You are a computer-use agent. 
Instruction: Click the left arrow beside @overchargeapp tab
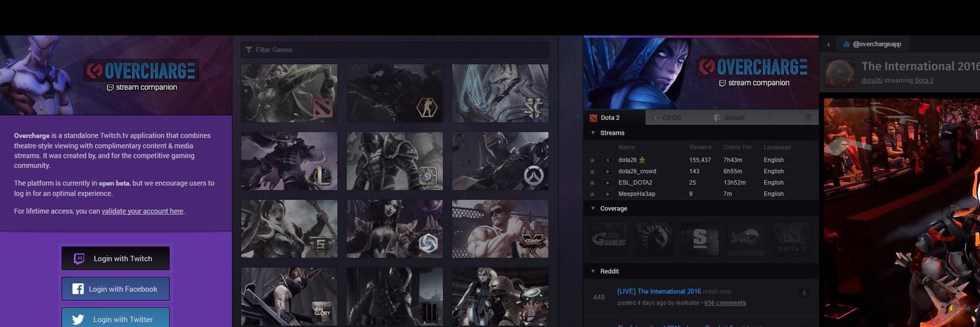tap(828, 44)
